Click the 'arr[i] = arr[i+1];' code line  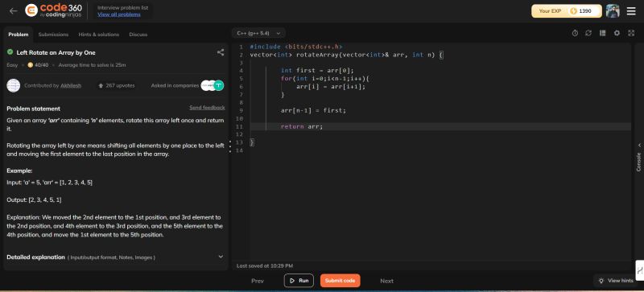(x=331, y=87)
